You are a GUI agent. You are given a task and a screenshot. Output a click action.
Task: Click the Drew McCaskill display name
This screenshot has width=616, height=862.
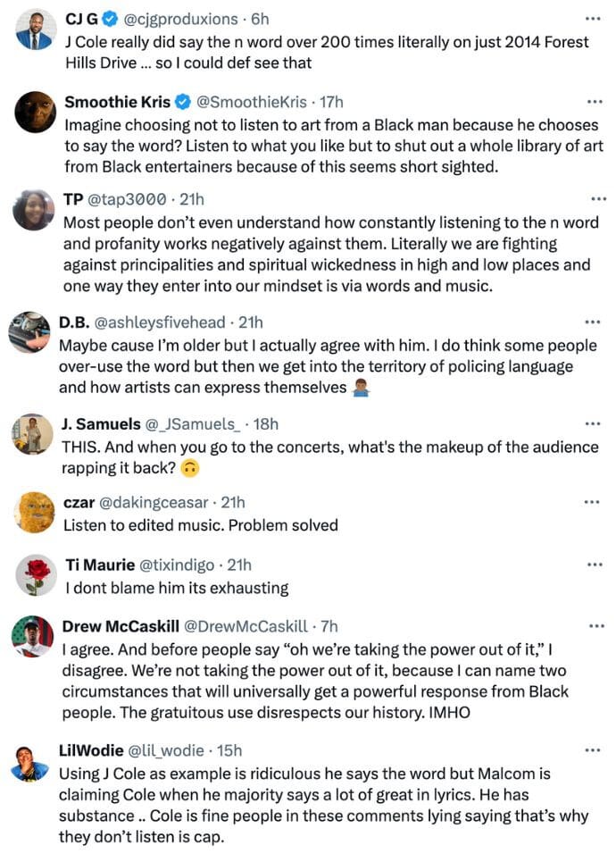point(121,626)
